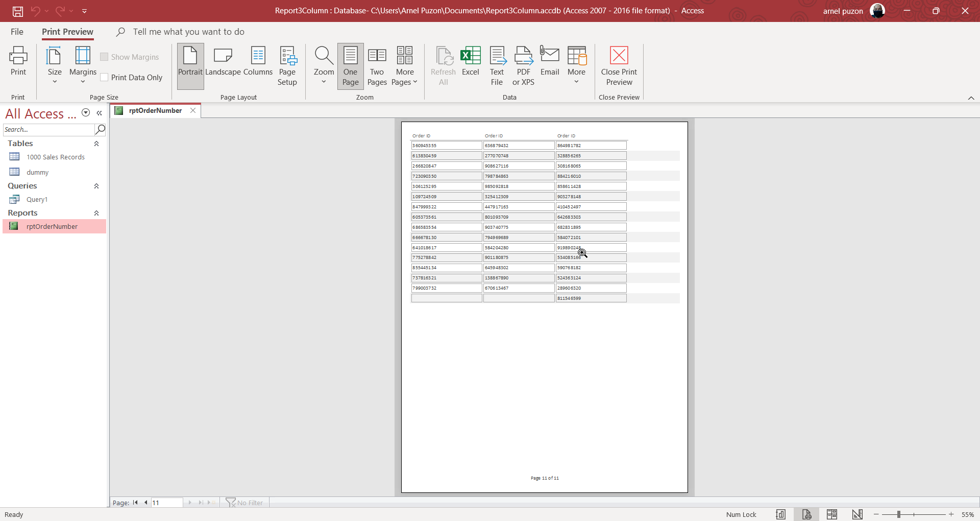Select the dummy table
Screen dimensions: 980x521
55,172
